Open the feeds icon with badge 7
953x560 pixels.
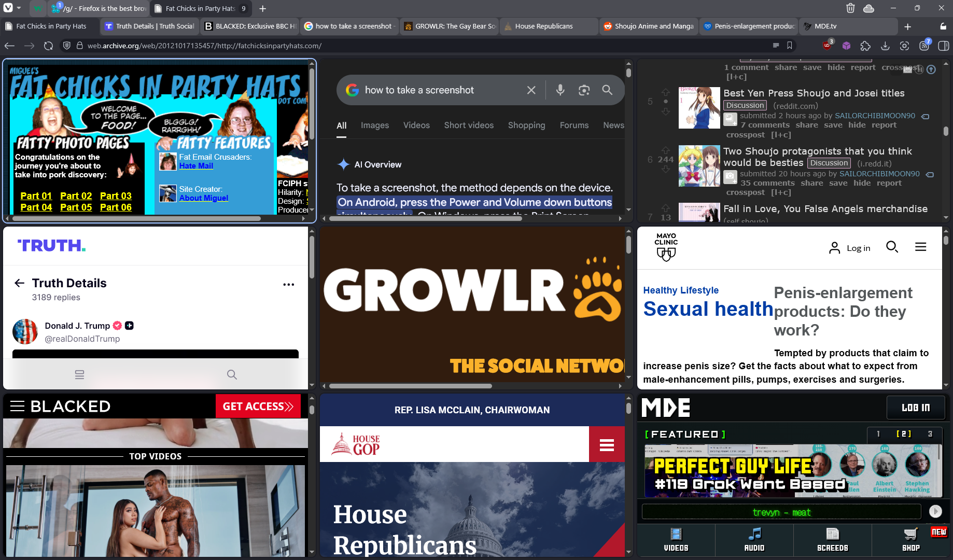point(924,45)
